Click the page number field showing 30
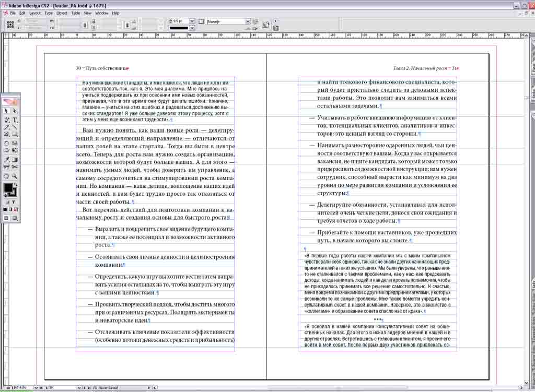Viewport: 535px width, 392px height. click(x=63, y=388)
